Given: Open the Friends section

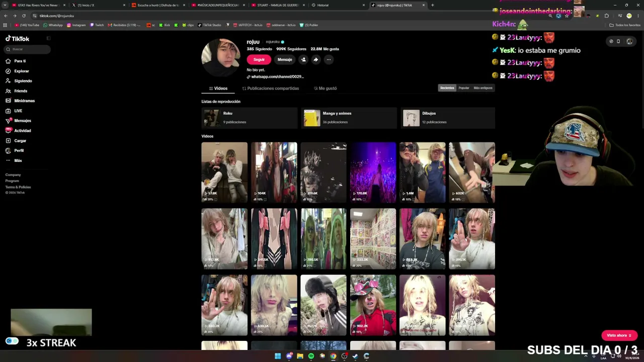Looking at the screenshot, I should pyautogui.click(x=16, y=91).
